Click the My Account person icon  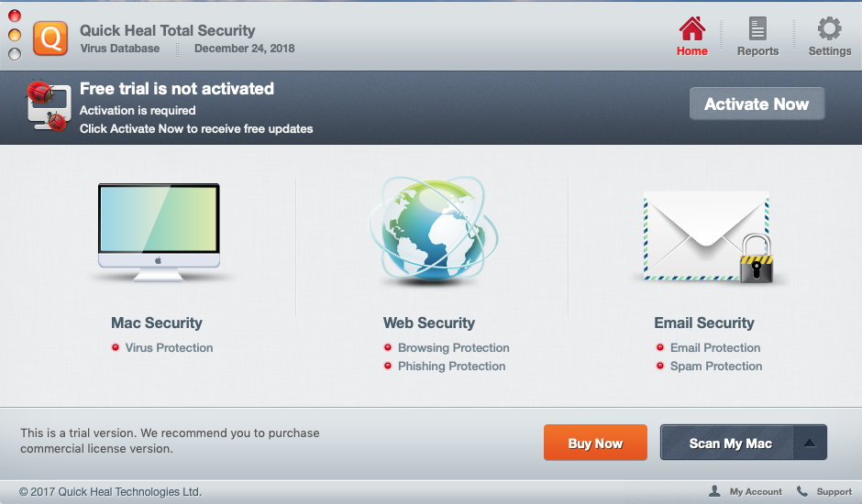[x=714, y=491]
